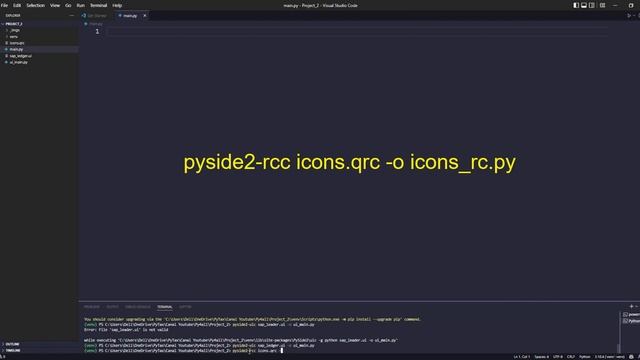Open Explorer views and more actions
The width and height of the screenshot is (640, 360).
[x=72, y=16]
